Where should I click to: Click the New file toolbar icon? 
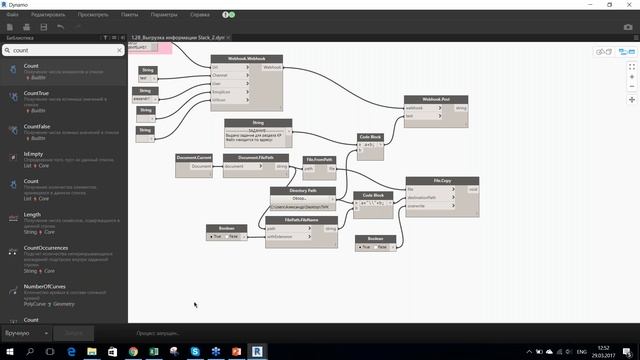point(10,27)
